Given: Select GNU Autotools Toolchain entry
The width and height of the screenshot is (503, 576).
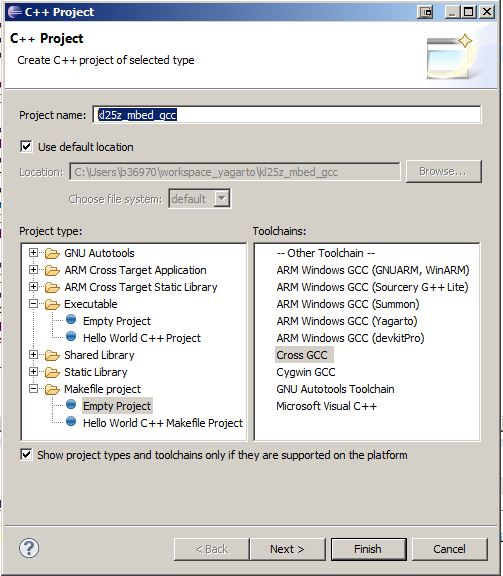Looking at the screenshot, I should (x=335, y=389).
